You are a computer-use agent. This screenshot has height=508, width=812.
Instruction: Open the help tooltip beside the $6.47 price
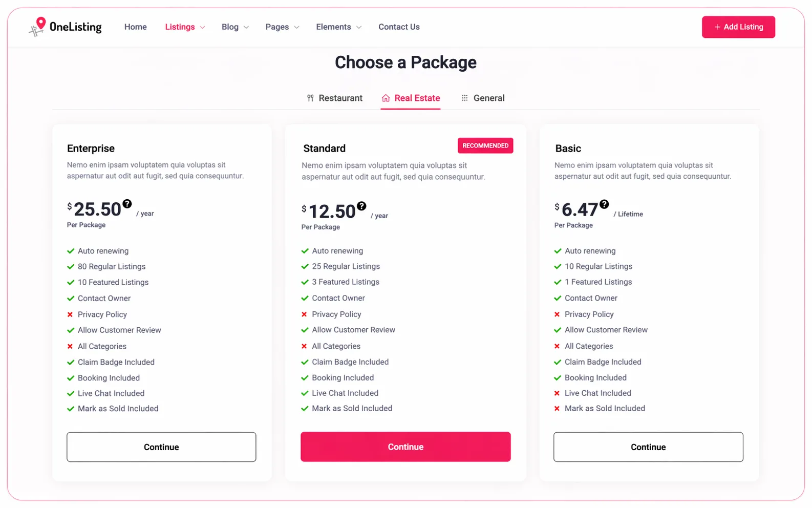(604, 204)
